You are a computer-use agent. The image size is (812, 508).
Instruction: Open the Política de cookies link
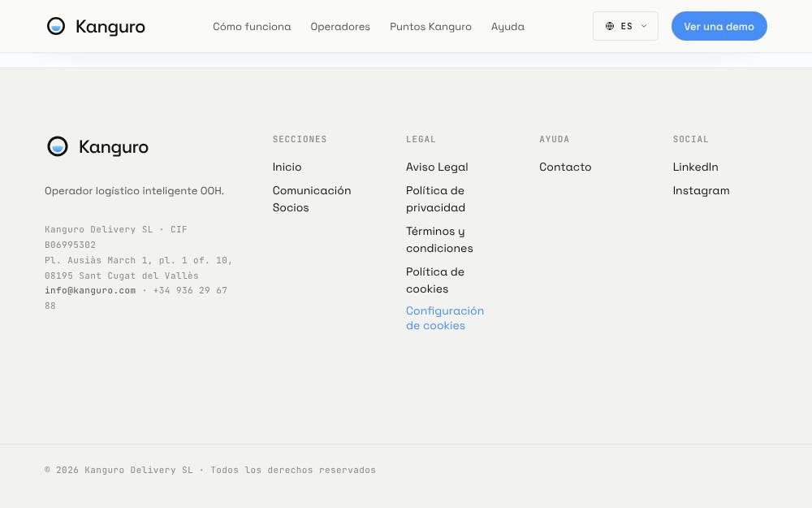435,280
